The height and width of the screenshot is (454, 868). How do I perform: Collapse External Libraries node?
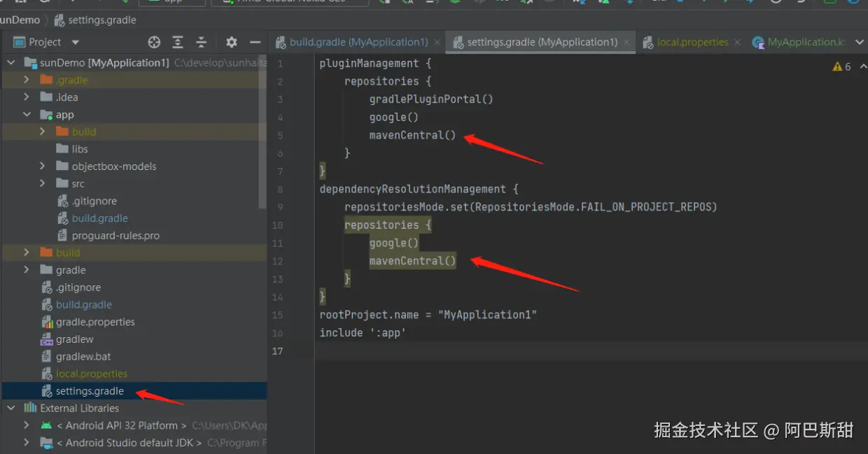click(10, 409)
